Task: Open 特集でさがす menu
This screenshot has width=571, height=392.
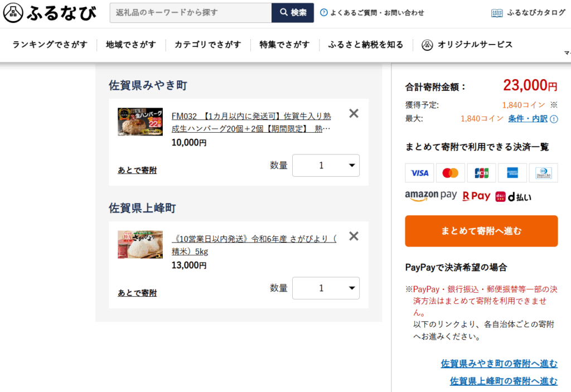Action: 284,45
